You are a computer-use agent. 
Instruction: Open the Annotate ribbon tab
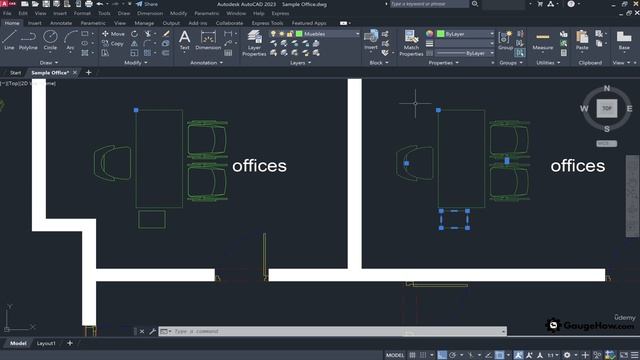[61, 23]
